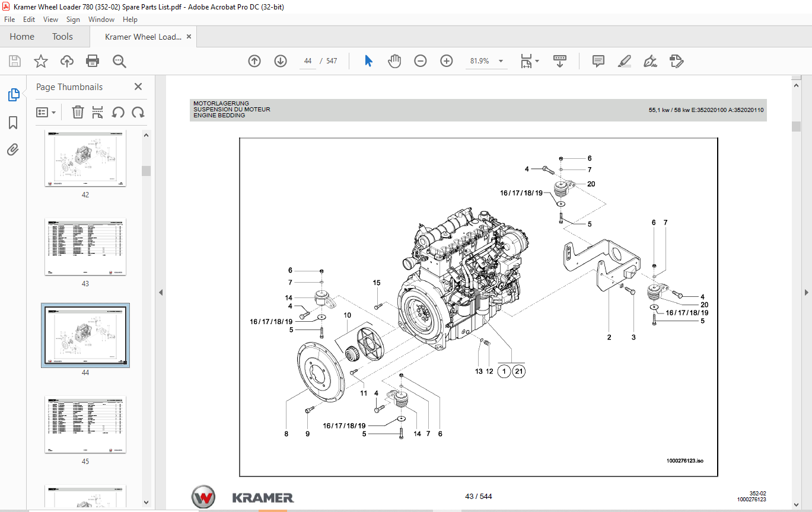This screenshot has height=512, width=812.
Task: Add a sticky note comment
Action: pos(598,61)
